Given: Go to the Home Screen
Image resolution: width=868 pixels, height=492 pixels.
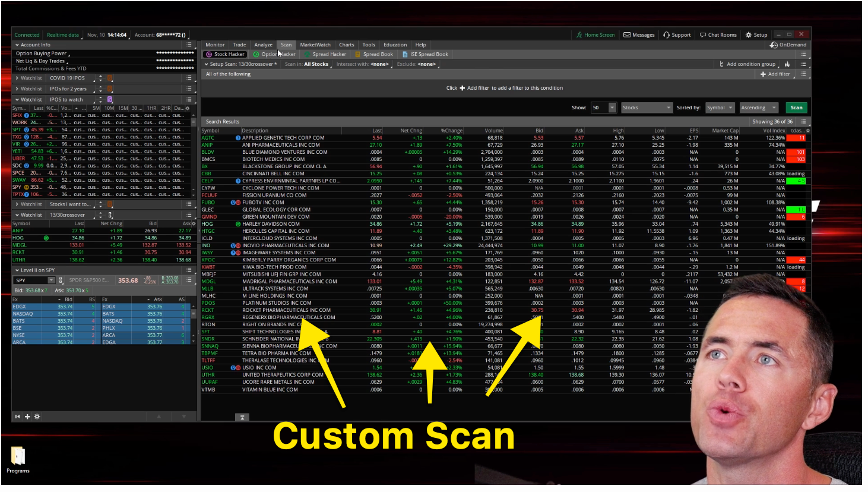Looking at the screenshot, I should 595,35.
